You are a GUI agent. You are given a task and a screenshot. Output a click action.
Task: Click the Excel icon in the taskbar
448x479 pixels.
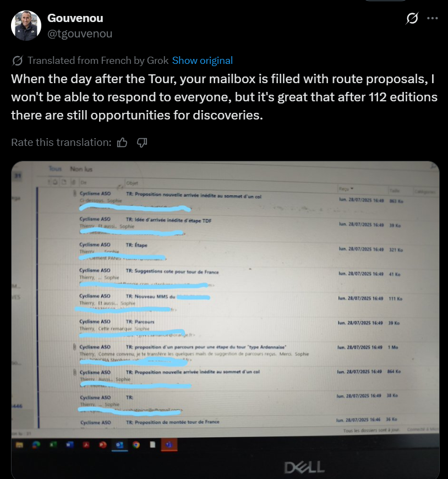[x=52, y=444]
